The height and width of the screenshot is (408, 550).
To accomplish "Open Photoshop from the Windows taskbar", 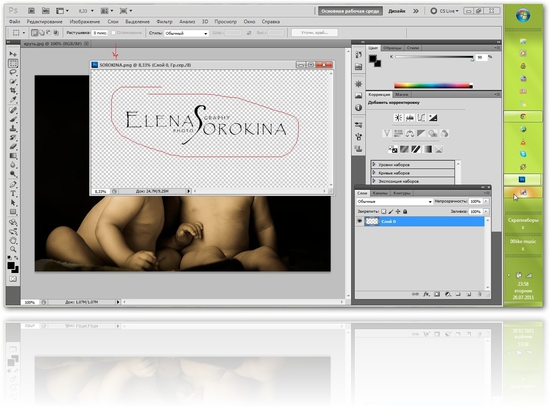I will (x=522, y=179).
